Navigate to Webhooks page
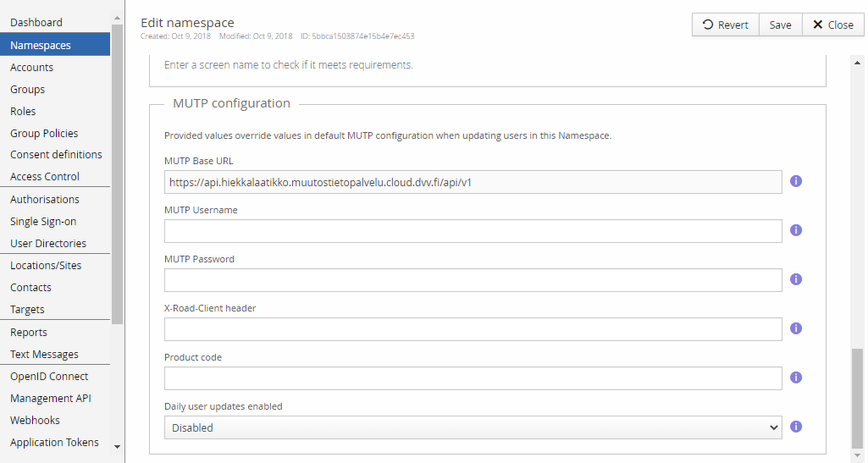Screen dimensions: 868x463 click(35, 420)
